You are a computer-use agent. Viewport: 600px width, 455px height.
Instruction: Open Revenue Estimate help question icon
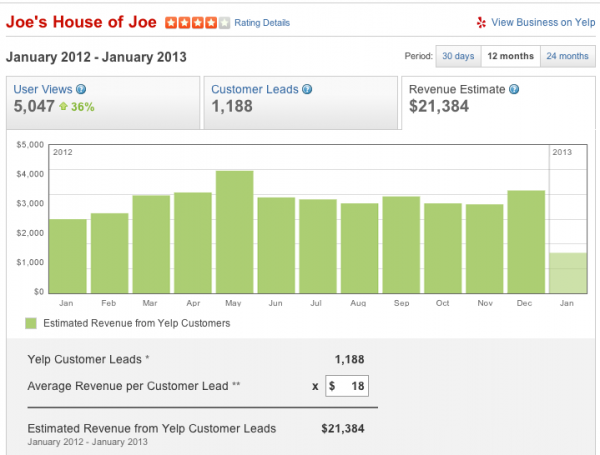coord(514,89)
